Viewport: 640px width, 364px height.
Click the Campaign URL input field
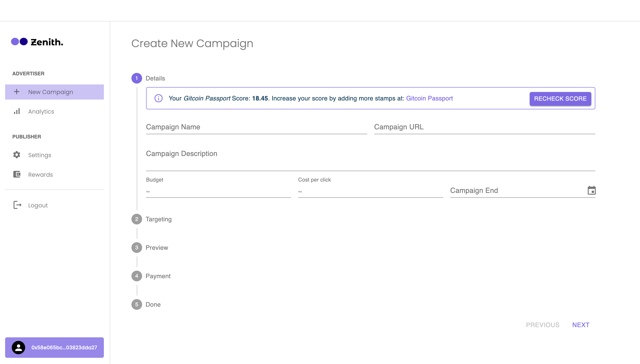[484, 127]
